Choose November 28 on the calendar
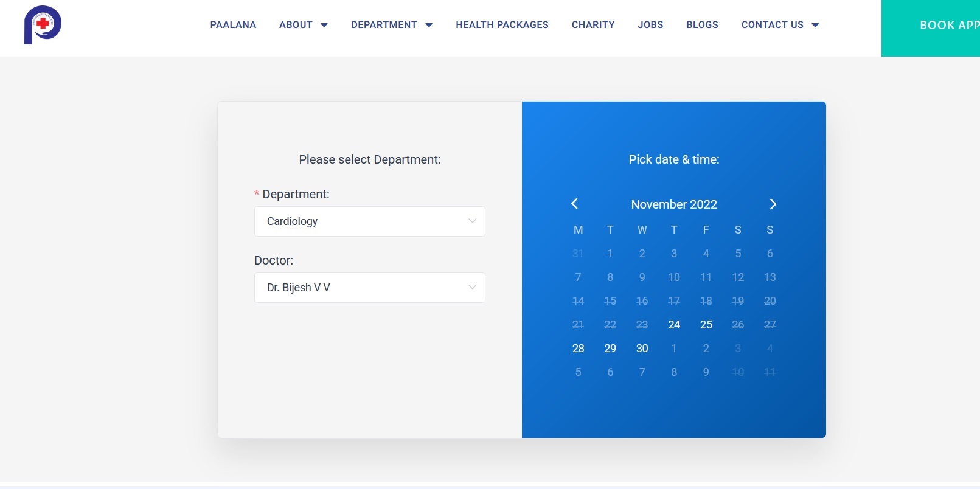Viewport: 980px width, 489px height. tap(578, 349)
